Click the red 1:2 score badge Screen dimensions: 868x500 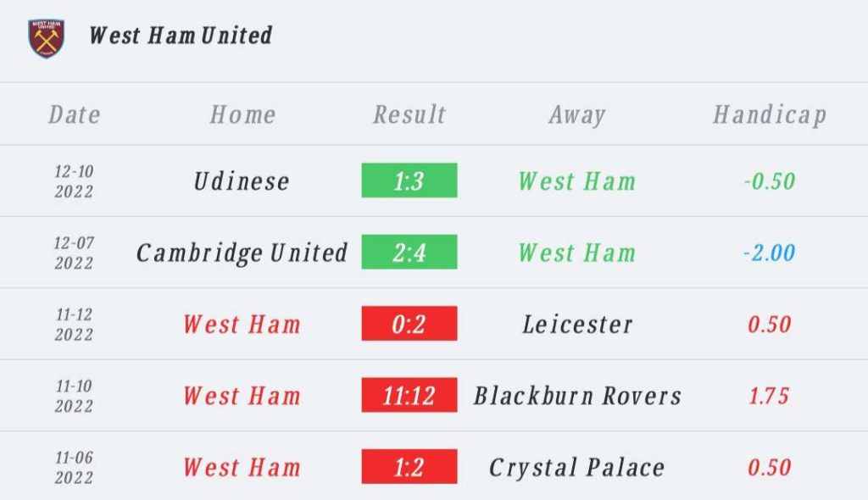click(409, 467)
